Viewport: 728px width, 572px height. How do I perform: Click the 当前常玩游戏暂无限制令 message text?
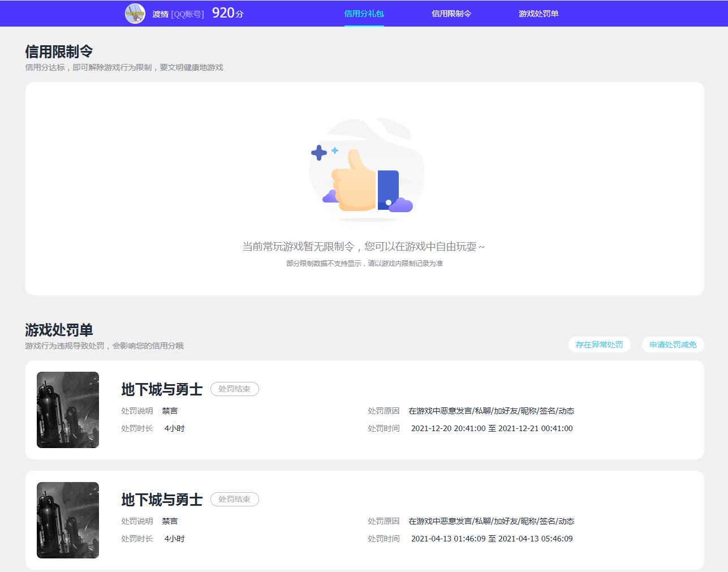tap(364, 246)
